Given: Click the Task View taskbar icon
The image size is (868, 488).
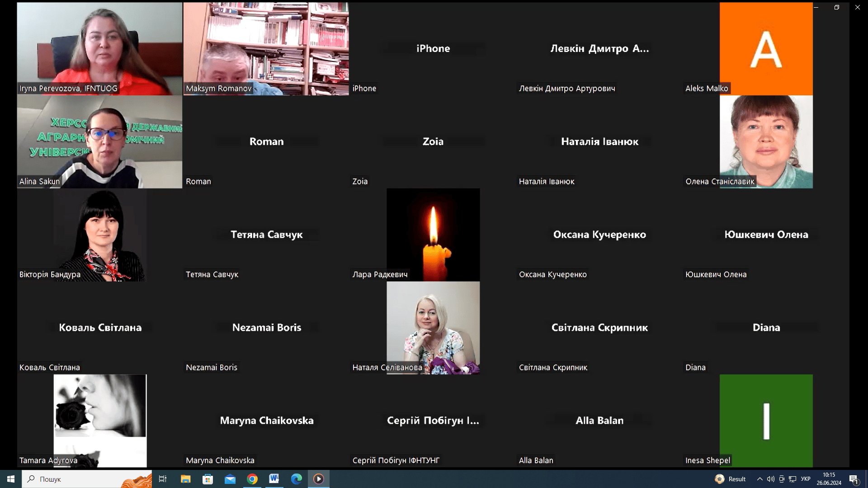Looking at the screenshot, I should (x=163, y=479).
